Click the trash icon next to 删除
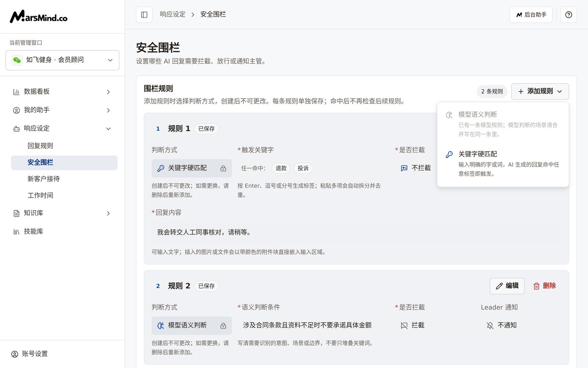Screen dimensions: 588x368 click(x=537, y=286)
